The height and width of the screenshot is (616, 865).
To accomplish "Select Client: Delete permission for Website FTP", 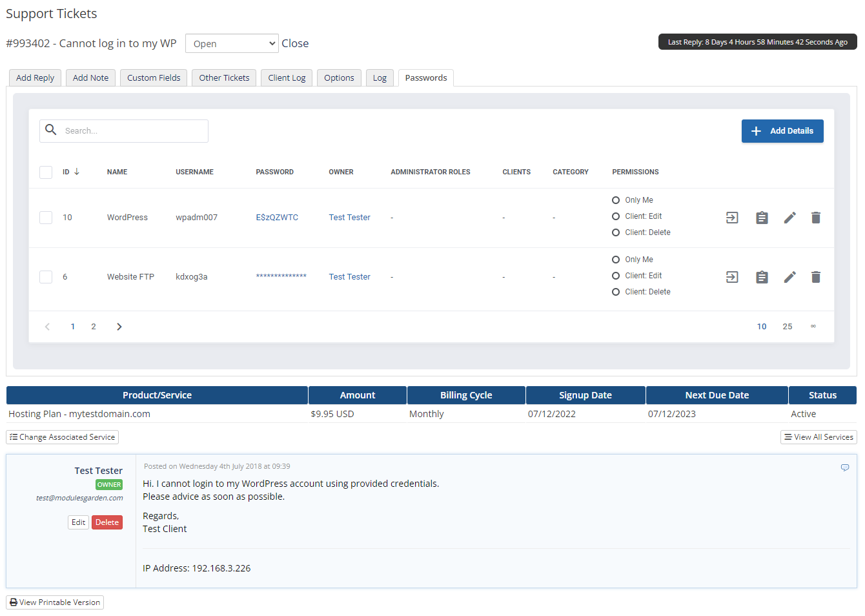I will coord(616,292).
